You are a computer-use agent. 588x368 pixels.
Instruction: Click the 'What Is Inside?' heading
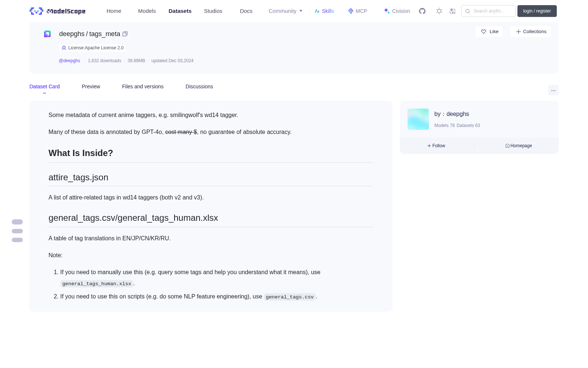click(x=81, y=153)
